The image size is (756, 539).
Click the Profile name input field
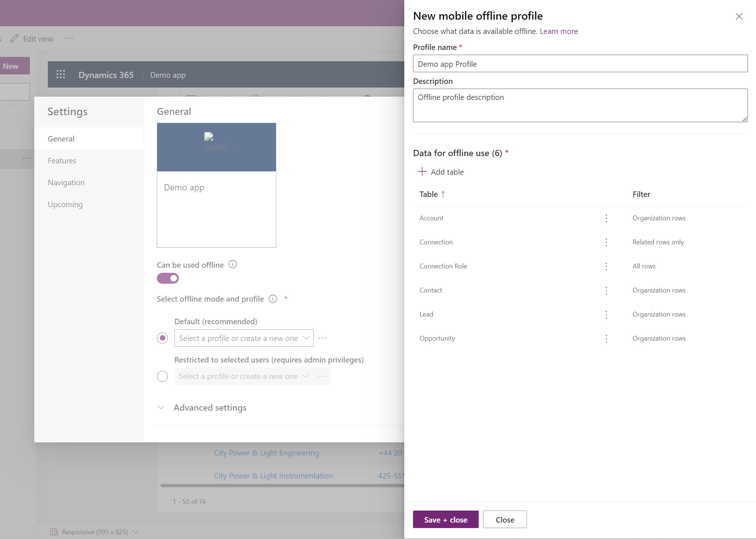click(580, 63)
